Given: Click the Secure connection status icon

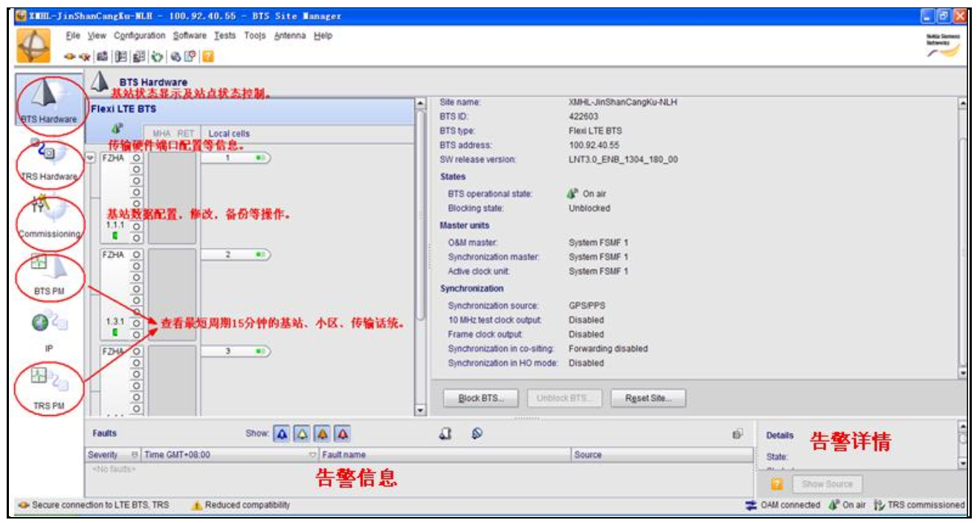Looking at the screenshot, I should [24, 505].
